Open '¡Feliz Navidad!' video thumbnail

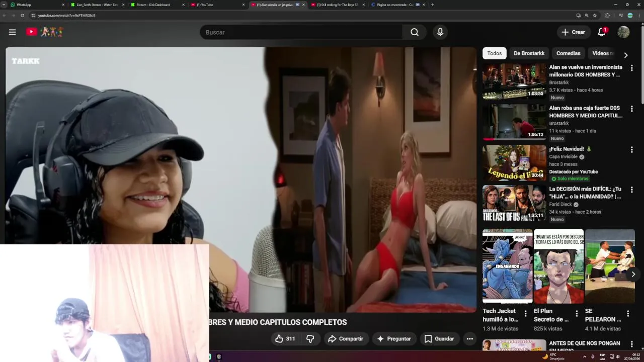[x=514, y=163]
